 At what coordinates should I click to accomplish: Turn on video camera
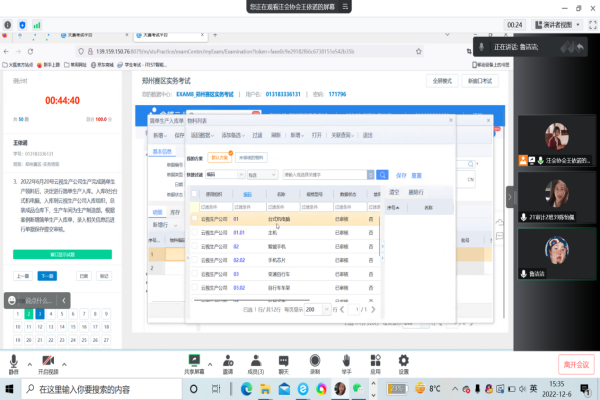click(x=48, y=360)
